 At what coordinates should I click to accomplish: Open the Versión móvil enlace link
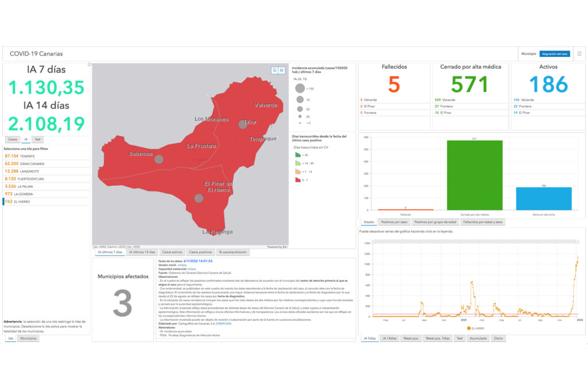[x=182, y=265]
